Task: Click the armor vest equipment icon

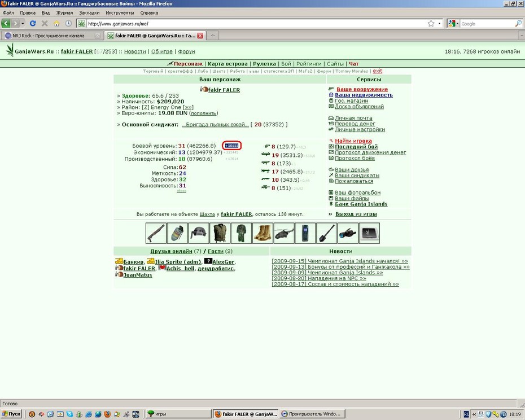Action: pos(220,233)
